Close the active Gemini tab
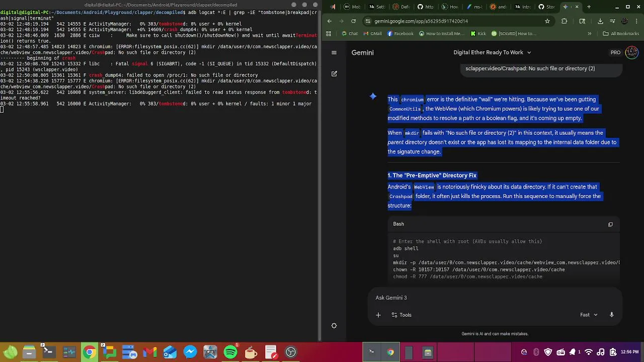The image size is (644, 362). coord(577,7)
